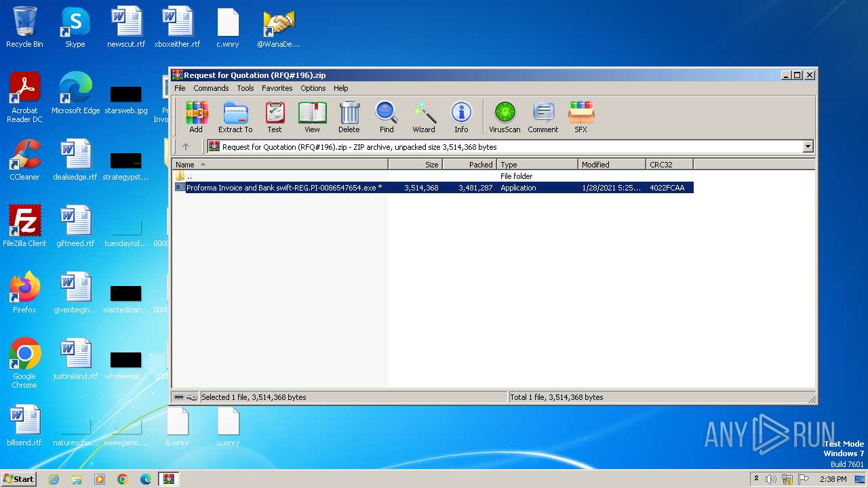This screenshot has width=868, height=488.
Task: Select u.wnry desktop file
Action: click(228, 426)
